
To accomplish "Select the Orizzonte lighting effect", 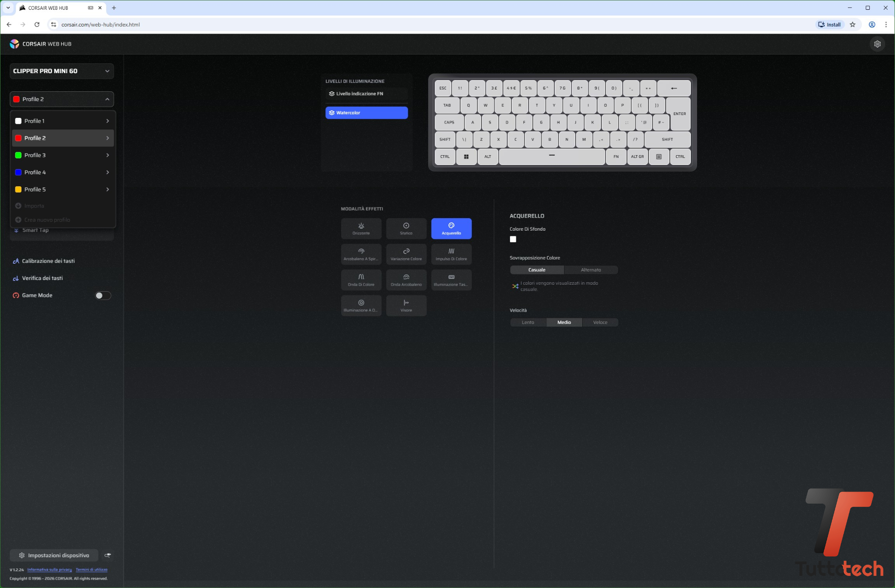I will click(x=361, y=228).
